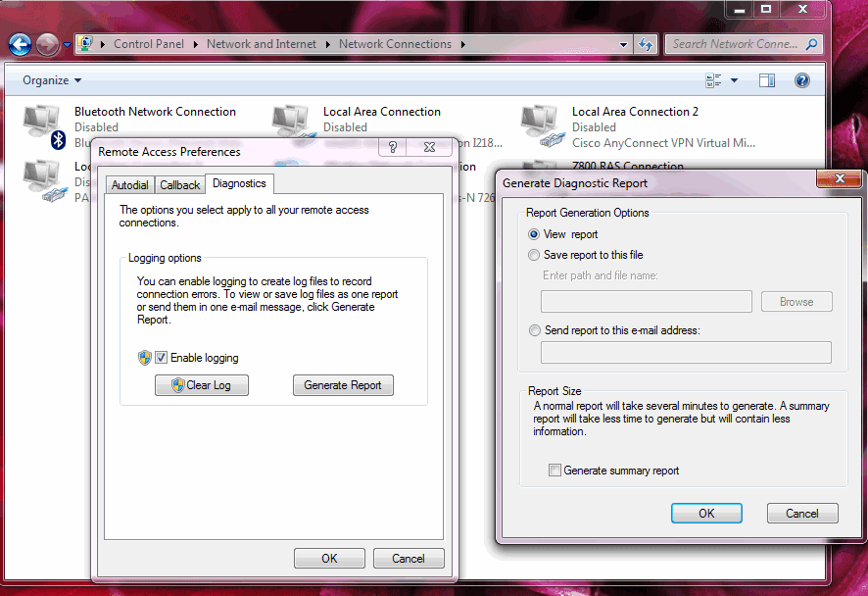Screen dimensions: 868x596
Task: Select the View report radio button
Action: click(x=534, y=234)
